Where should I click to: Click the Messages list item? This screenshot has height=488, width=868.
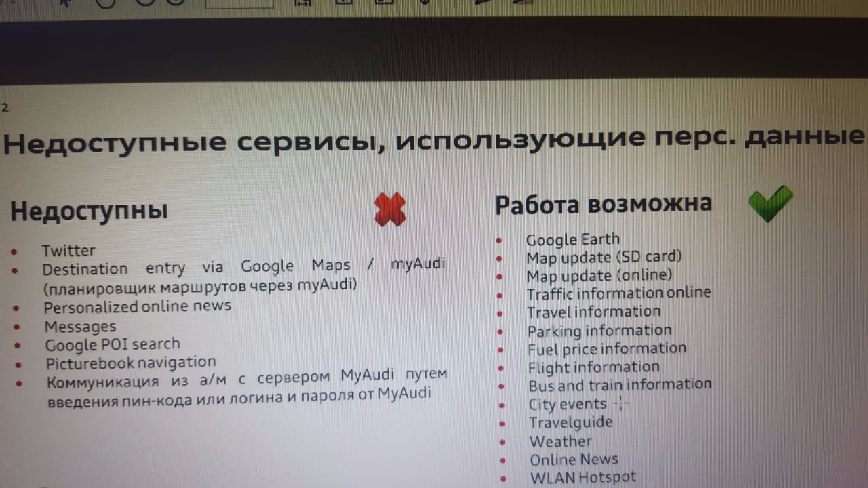coord(80,327)
